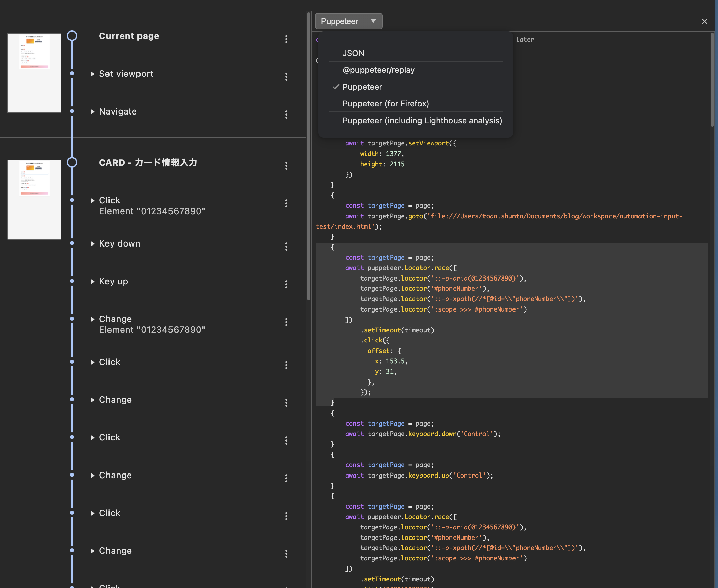Open the three-dot menu for Set viewport

click(x=286, y=77)
